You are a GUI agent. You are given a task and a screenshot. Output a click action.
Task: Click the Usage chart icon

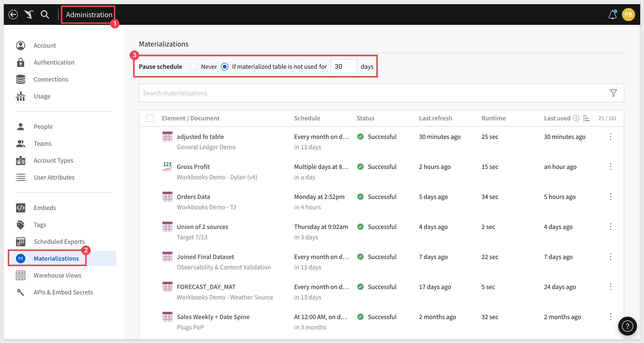coord(20,96)
